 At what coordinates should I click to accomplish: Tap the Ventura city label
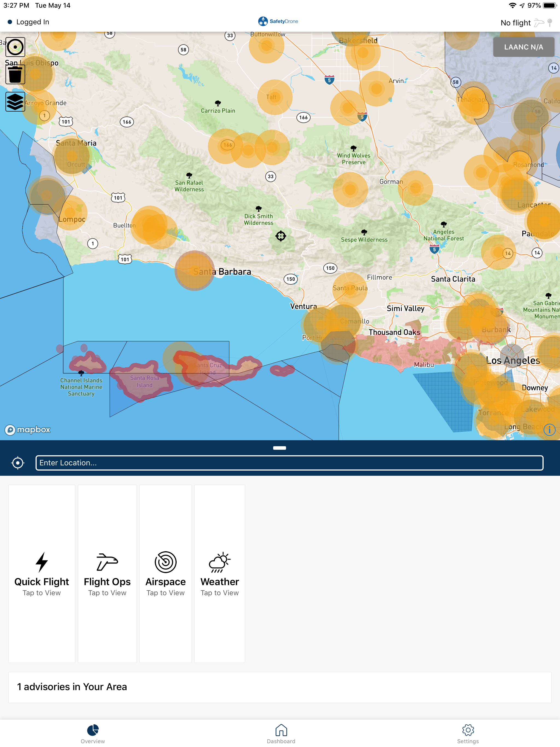click(x=303, y=306)
